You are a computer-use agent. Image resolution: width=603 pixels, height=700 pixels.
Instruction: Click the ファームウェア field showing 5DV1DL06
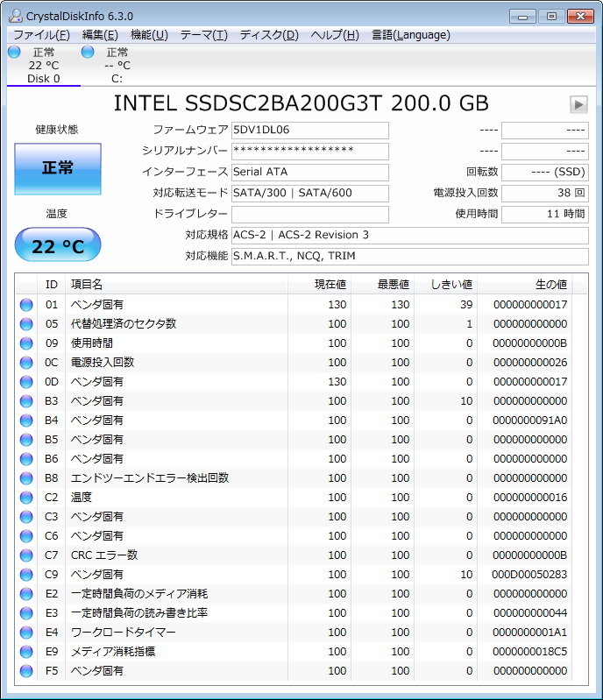click(x=309, y=131)
